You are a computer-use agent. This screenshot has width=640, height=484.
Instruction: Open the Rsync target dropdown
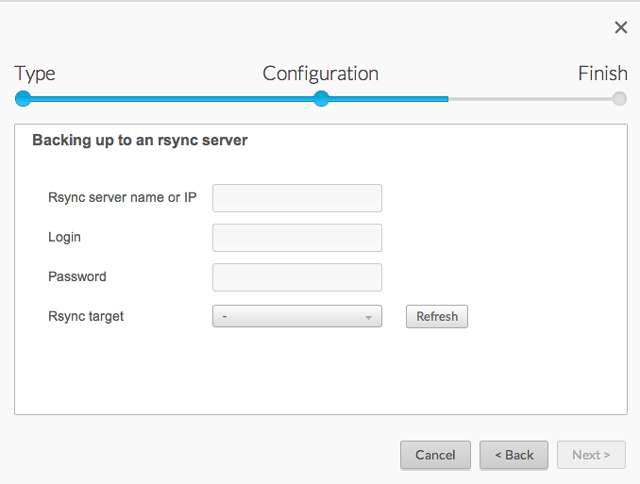pyautogui.click(x=290, y=316)
